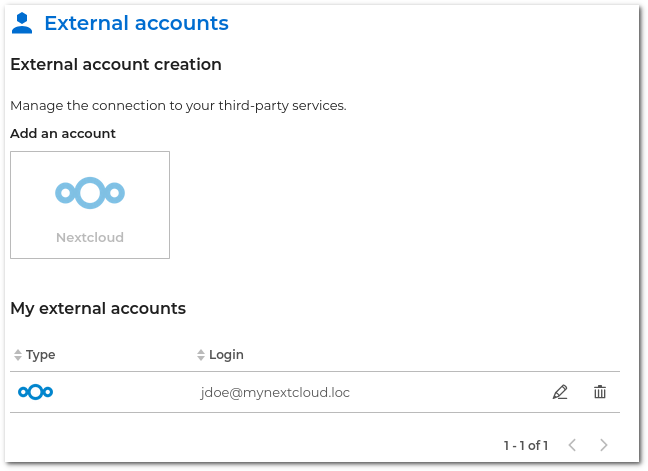This screenshot has width=648, height=471.
Task: Click the "1 - 1 of 1" pagination text
Action: [526, 445]
